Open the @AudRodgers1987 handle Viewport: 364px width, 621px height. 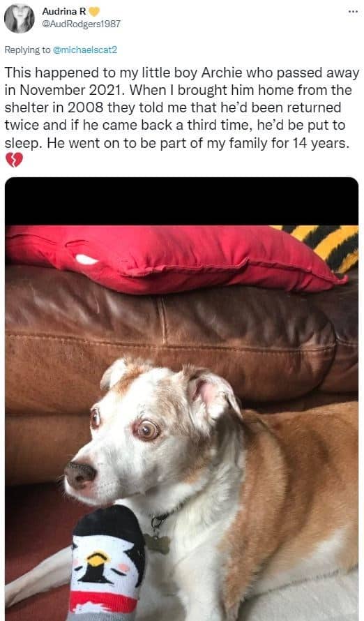point(81,24)
